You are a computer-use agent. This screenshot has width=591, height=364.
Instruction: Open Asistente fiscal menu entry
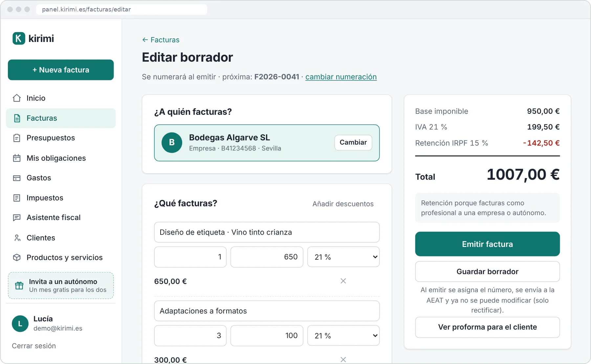[x=61, y=217]
